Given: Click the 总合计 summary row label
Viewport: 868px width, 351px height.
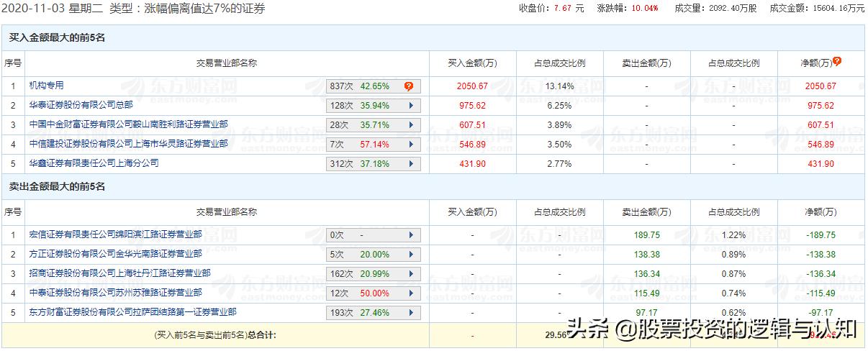Looking at the screenshot, I should click(x=215, y=335).
